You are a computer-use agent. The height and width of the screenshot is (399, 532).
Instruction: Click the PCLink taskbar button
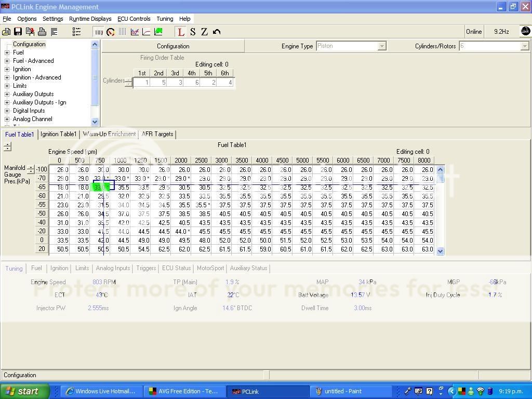pos(268,391)
